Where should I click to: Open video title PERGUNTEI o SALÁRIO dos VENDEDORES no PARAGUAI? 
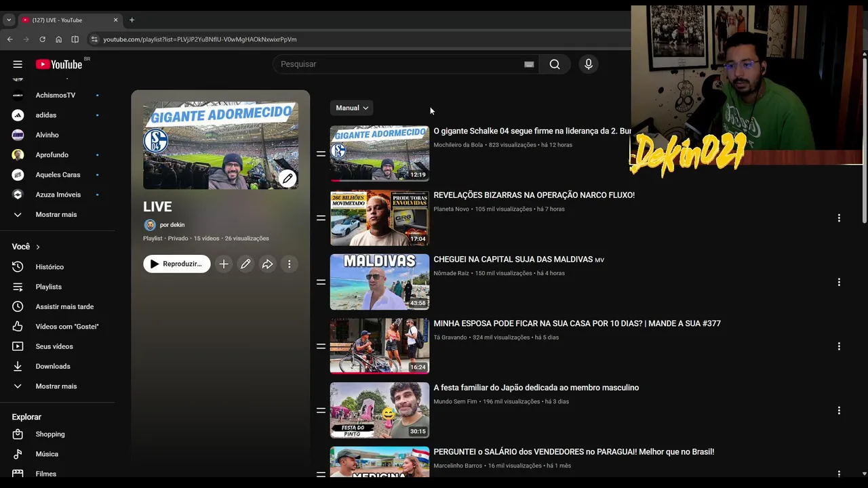(574, 452)
